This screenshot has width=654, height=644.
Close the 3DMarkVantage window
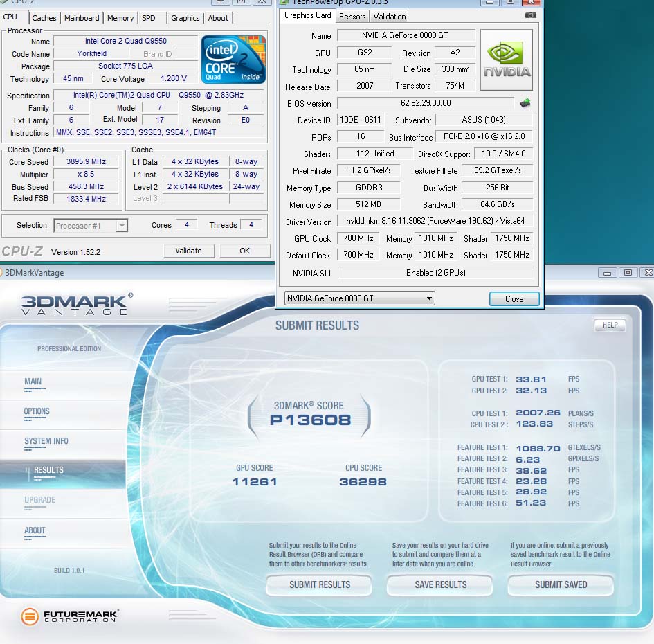pos(648,273)
